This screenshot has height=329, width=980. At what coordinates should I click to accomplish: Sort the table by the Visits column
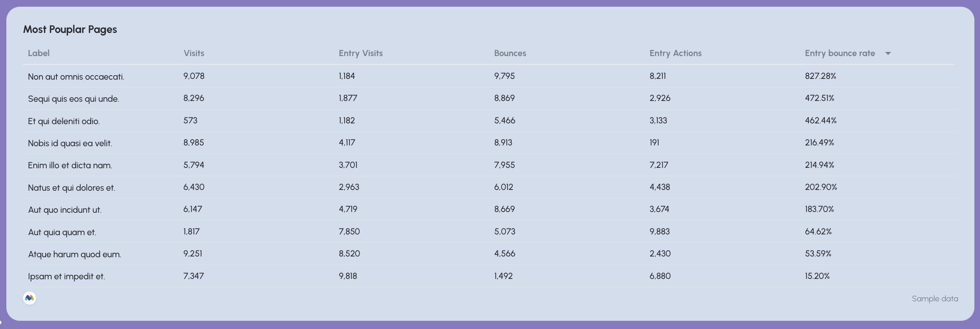click(x=194, y=53)
